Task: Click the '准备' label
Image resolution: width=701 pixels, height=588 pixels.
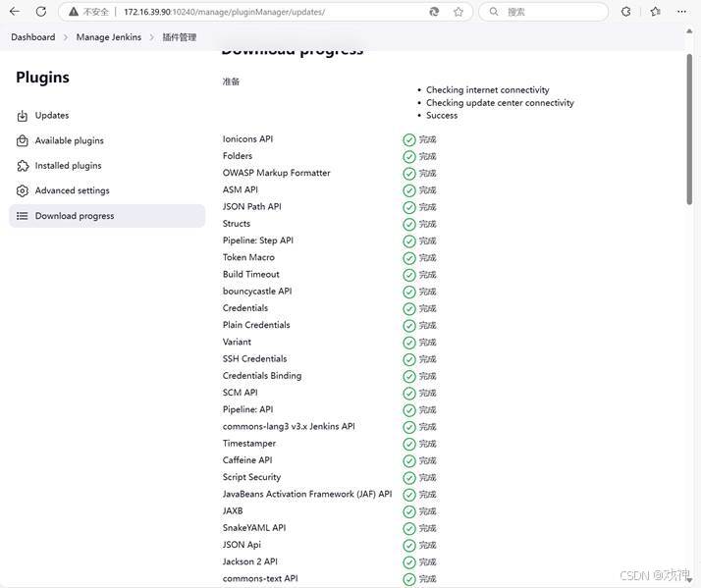Action: pos(231,81)
